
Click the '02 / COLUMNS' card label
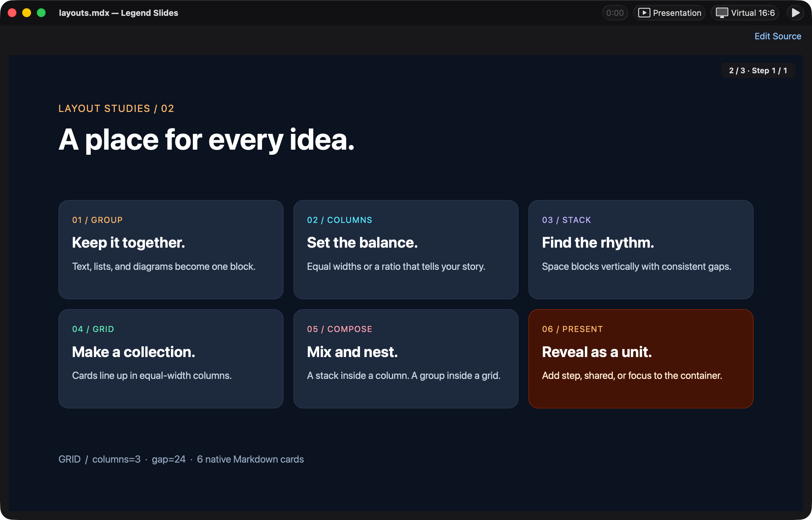339,220
